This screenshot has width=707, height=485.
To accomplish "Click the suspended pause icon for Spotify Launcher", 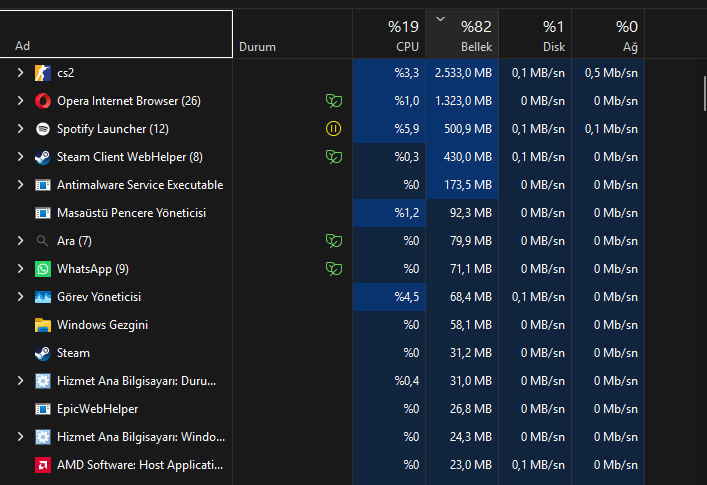I will [x=334, y=129].
